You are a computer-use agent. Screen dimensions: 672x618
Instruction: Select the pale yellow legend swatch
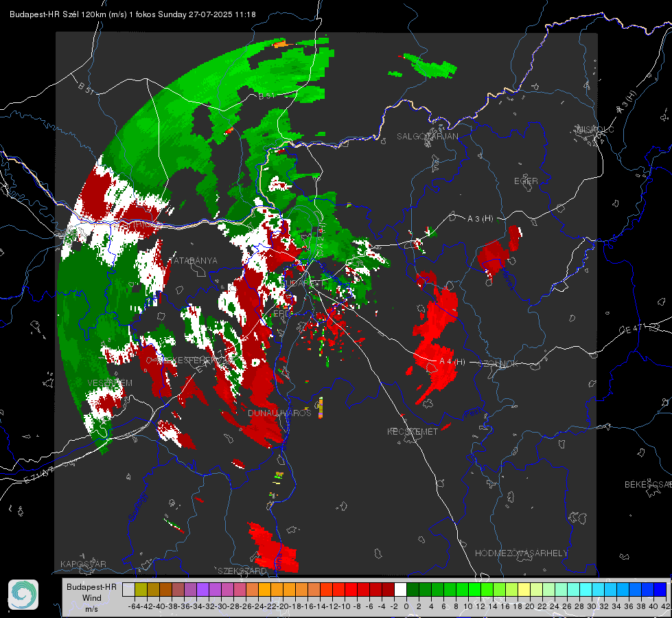coord(524,590)
